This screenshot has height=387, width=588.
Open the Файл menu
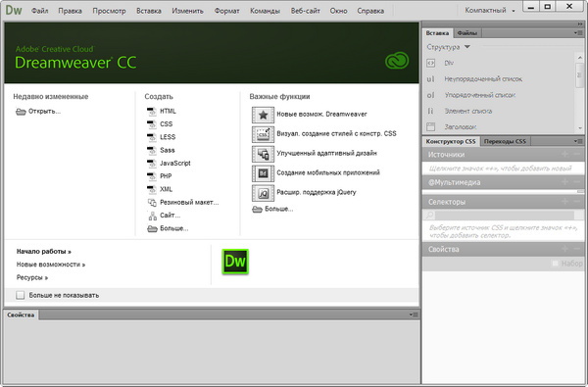(x=40, y=11)
